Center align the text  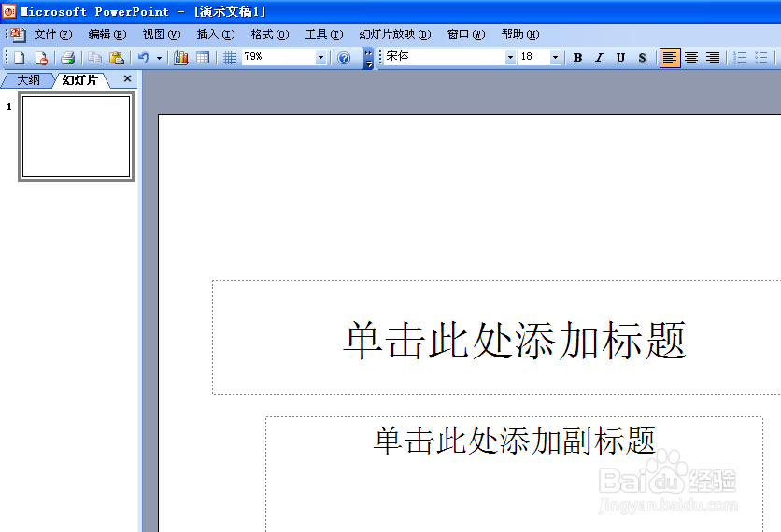(x=690, y=58)
